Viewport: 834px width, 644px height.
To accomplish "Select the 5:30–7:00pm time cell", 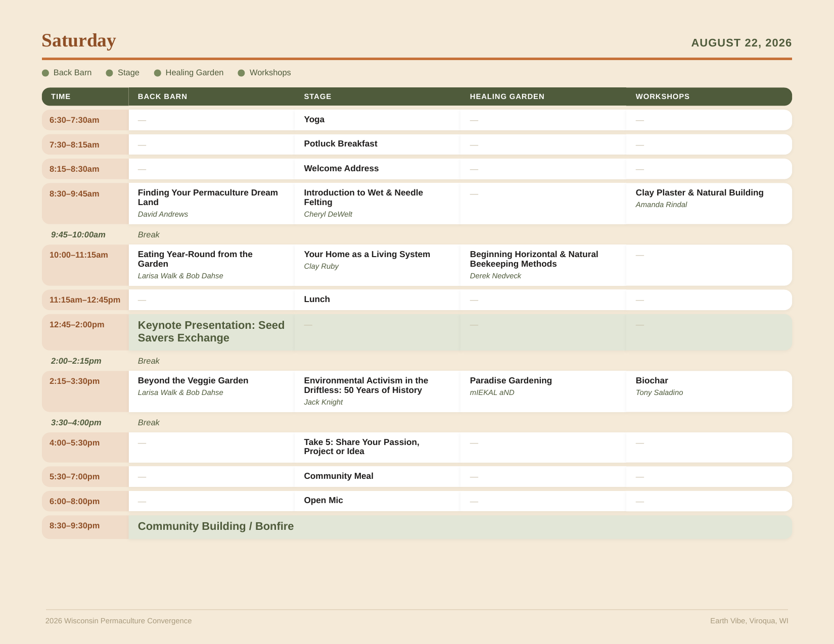I will tap(85, 477).
